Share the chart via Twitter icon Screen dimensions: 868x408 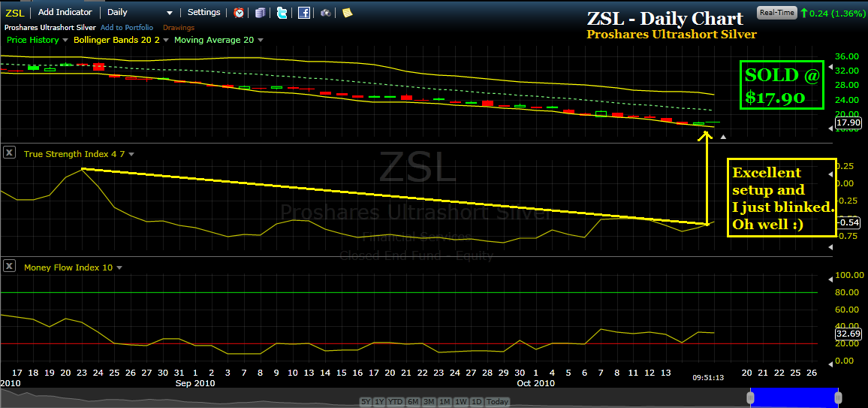click(282, 12)
